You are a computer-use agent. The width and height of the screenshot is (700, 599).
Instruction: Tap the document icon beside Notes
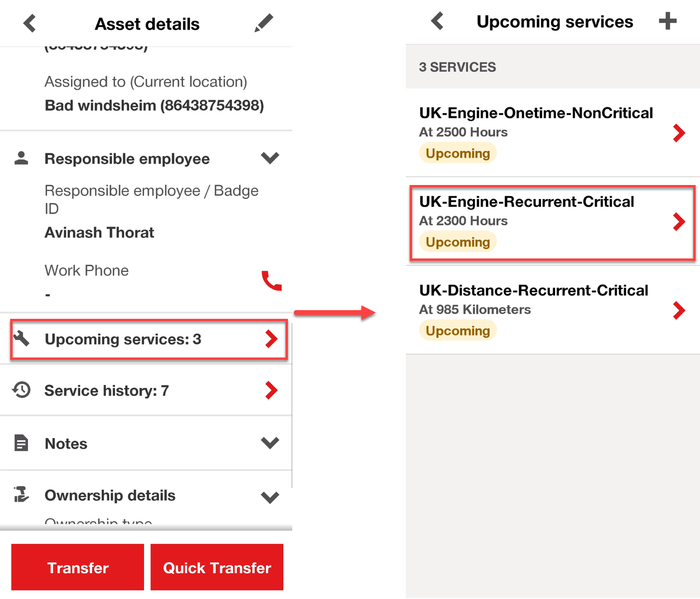[21, 443]
